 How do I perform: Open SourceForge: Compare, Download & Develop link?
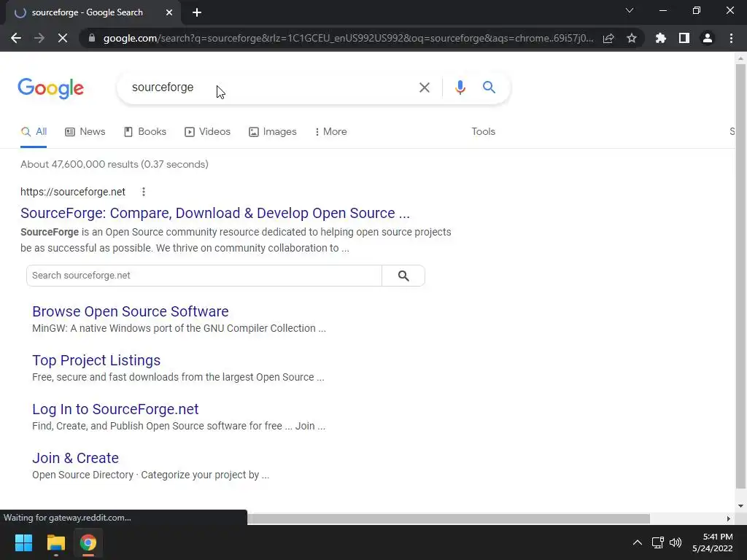pyautogui.click(x=215, y=213)
